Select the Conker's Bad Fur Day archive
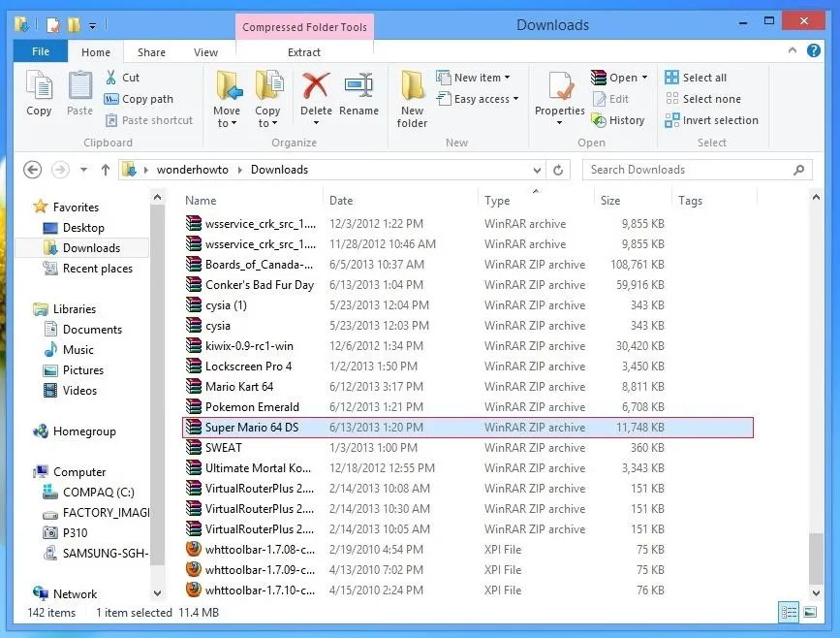This screenshot has height=638, width=840. (x=468, y=285)
